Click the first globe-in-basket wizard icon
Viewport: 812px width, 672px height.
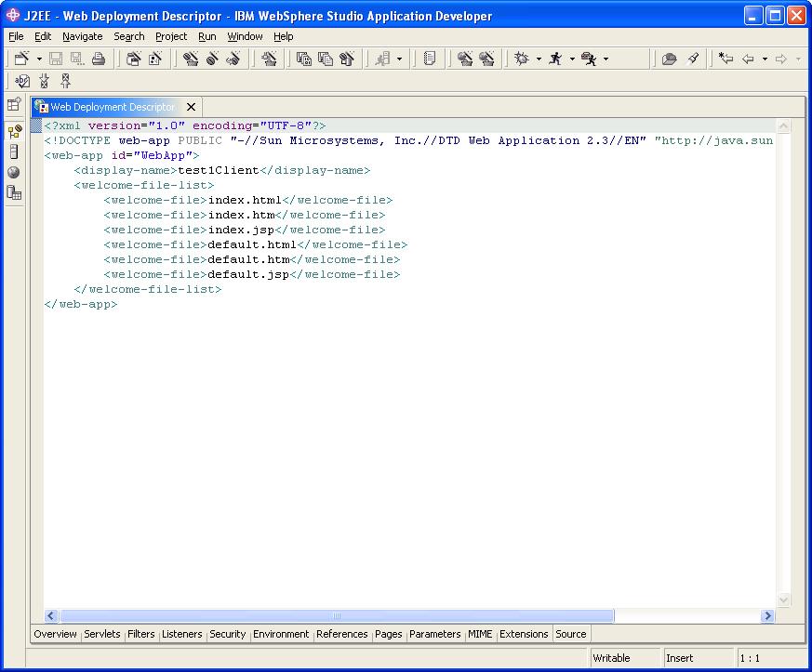click(x=465, y=59)
